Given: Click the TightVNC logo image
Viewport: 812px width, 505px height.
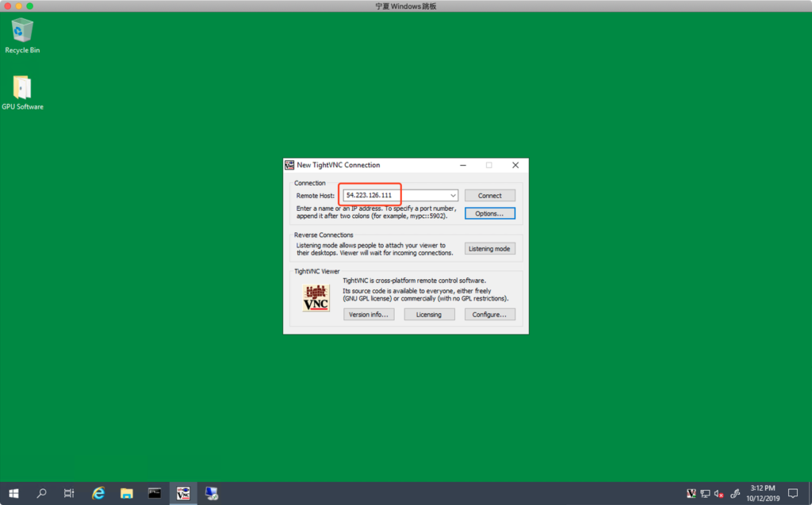Looking at the screenshot, I should point(316,298).
